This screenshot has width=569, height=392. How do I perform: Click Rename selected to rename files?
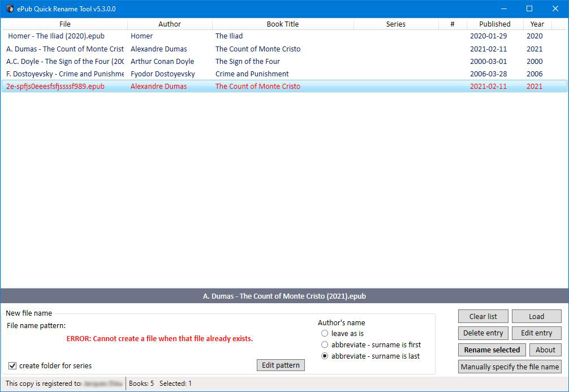coord(491,350)
